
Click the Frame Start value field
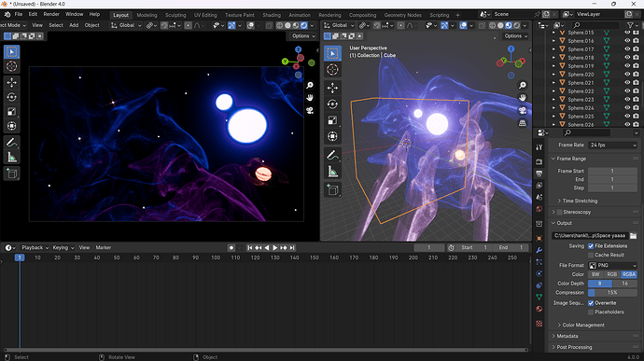(x=612, y=171)
